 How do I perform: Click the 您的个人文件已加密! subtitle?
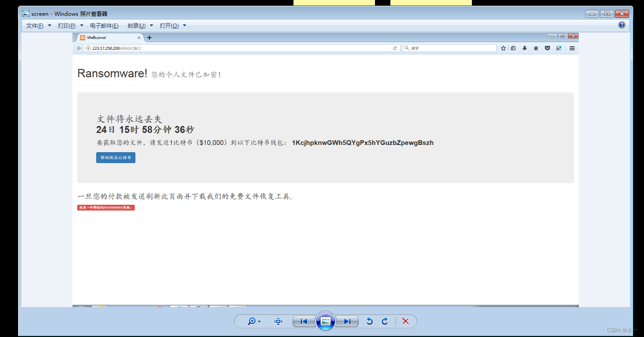pyautogui.click(x=187, y=75)
